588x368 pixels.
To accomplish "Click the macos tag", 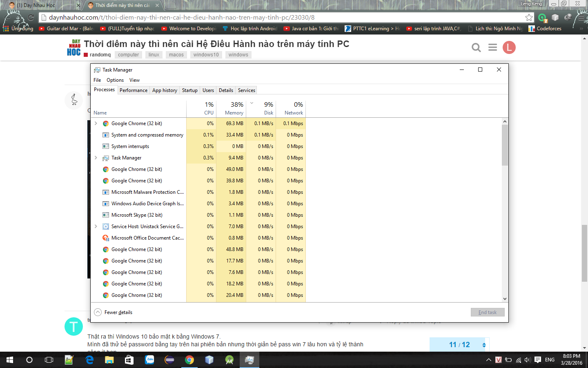I will 176,55.
